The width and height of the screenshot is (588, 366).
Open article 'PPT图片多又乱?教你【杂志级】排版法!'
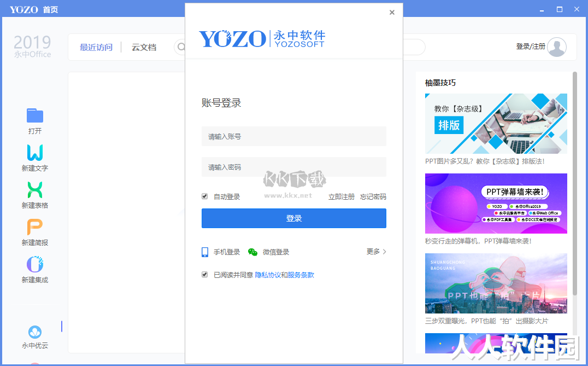coord(485,161)
